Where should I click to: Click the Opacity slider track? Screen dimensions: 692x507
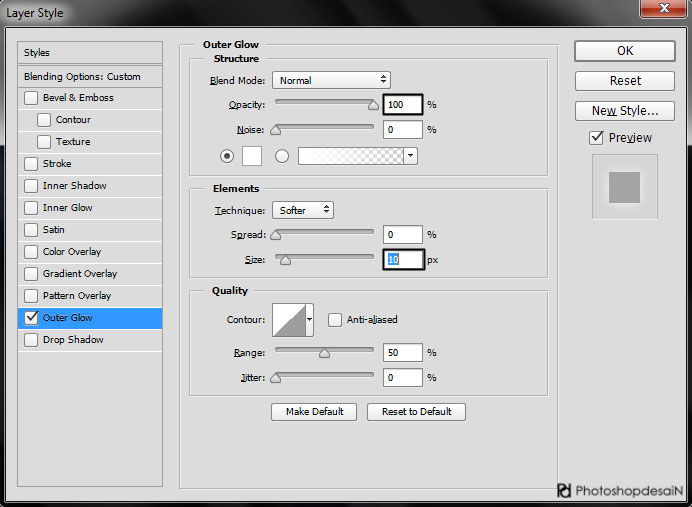[x=324, y=101]
